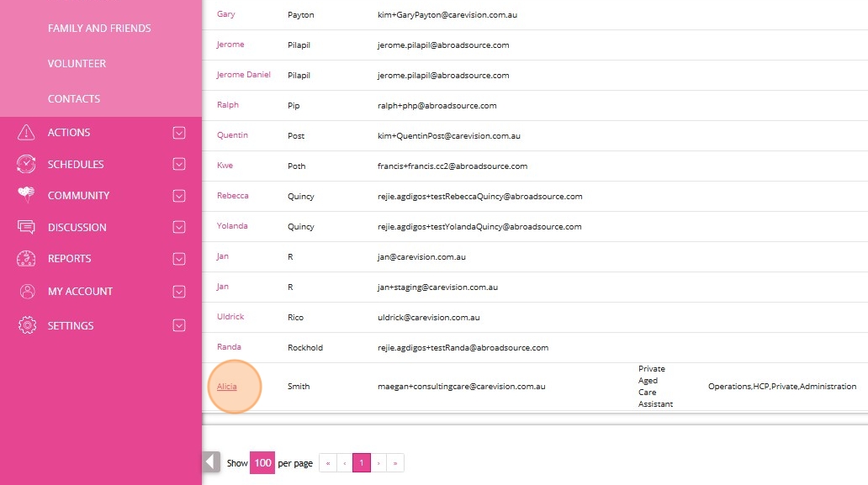Open Uldrick Rico's profile link

(x=230, y=317)
